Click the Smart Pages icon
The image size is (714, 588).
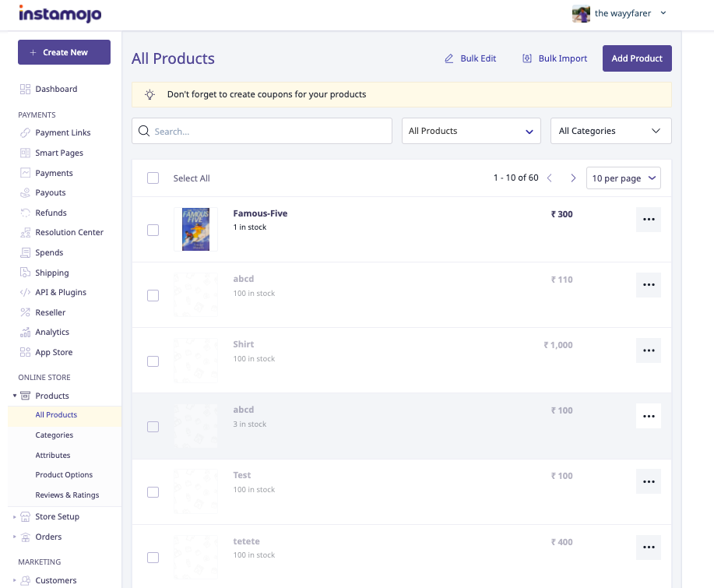[x=25, y=153]
